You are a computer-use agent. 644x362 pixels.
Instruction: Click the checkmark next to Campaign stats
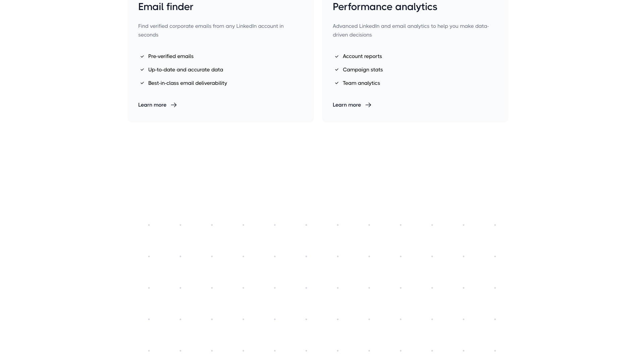tap(337, 70)
